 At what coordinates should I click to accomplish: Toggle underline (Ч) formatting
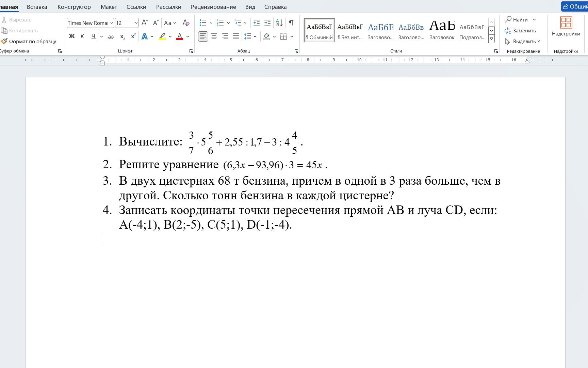tap(93, 36)
